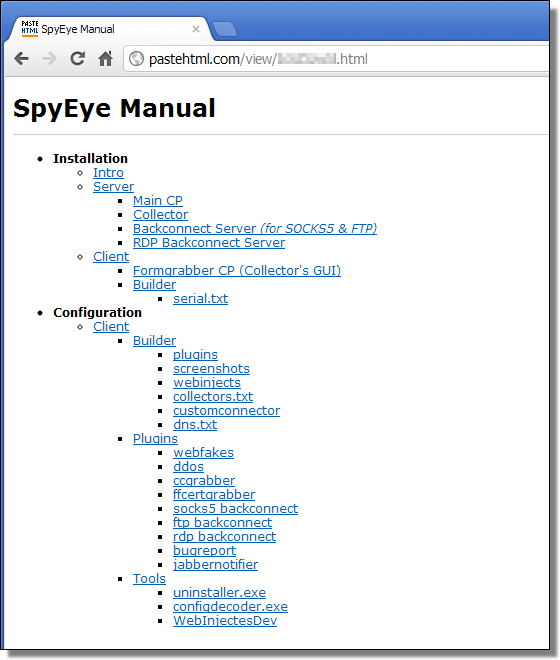
Task: Open the Builder link under Configuration
Action: point(154,340)
